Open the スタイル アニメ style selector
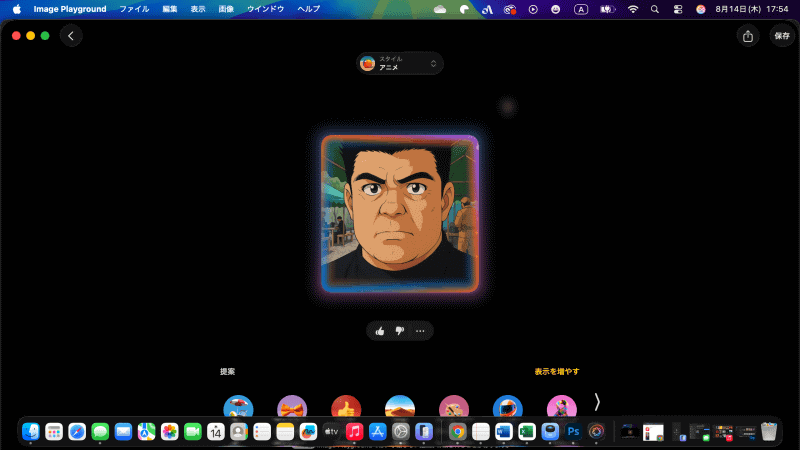The image size is (800, 450). pyautogui.click(x=399, y=63)
